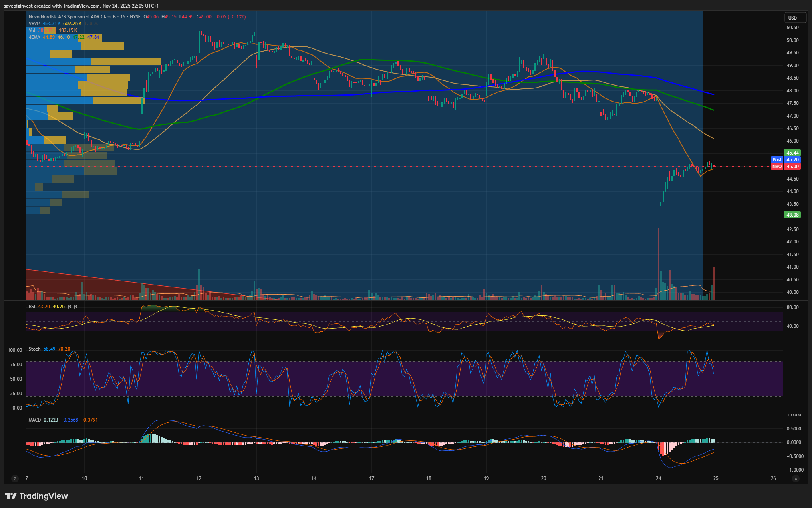Select the VRVP indicator legend

34,24
